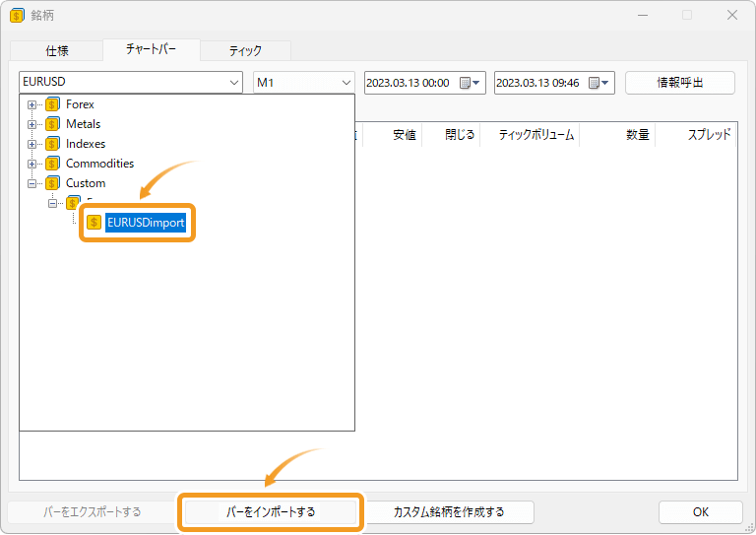Click the start date field 2023.03.13 00:00
The width and height of the screenshot is (756, 535).
pos(425,83)
